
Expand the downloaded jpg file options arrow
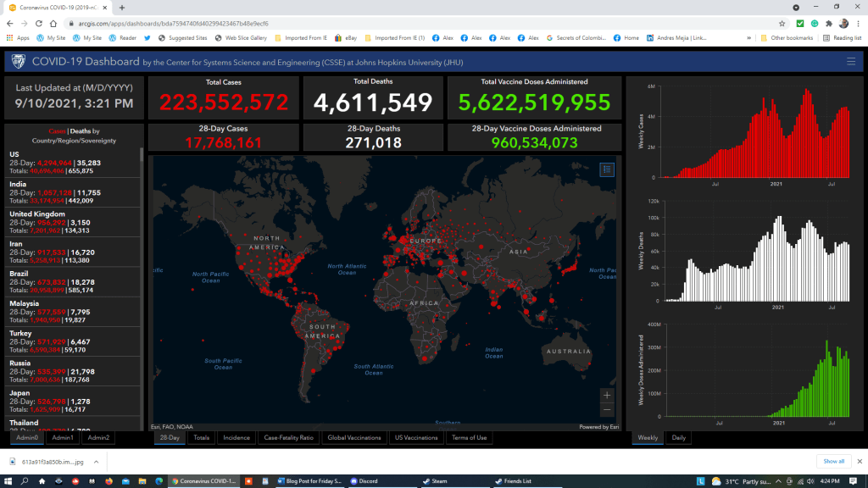click(x=94, y=461)
